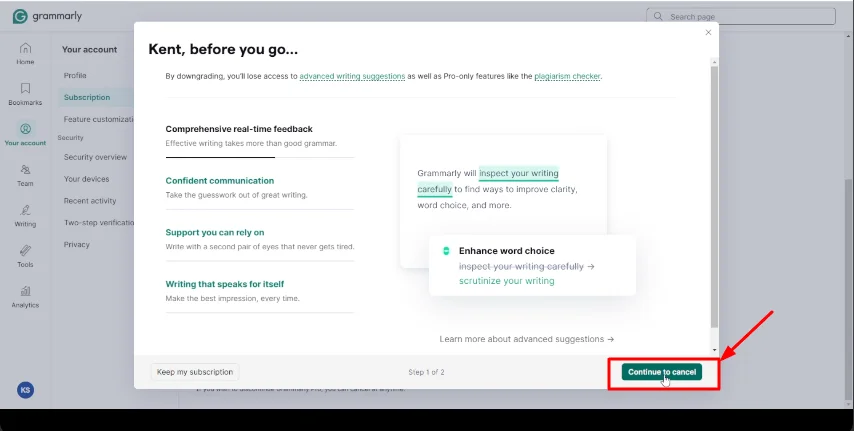Screen dimensions: 854x431
Task: Click the Step 1 of 2 indicator
Action: pos(426,372)
